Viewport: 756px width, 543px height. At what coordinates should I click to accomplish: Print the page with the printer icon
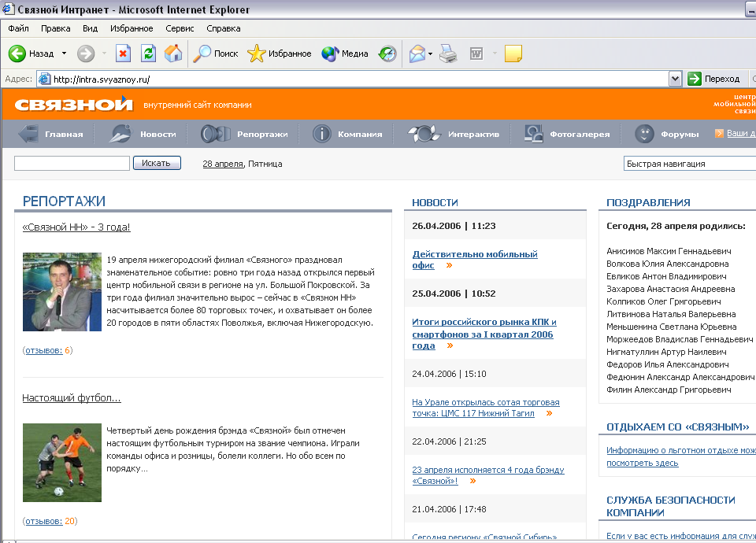click(x=448, y=54)
